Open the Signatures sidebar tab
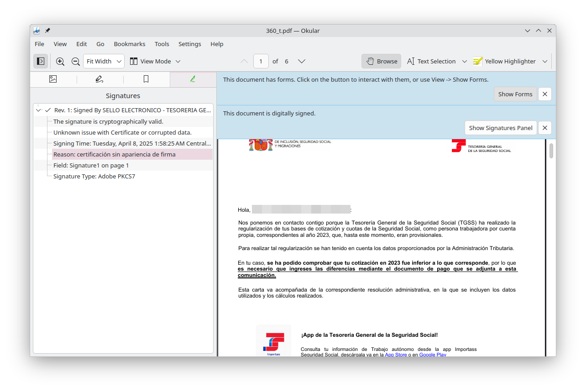The height and width of the screenshot is (392, 586). (193, 79)
